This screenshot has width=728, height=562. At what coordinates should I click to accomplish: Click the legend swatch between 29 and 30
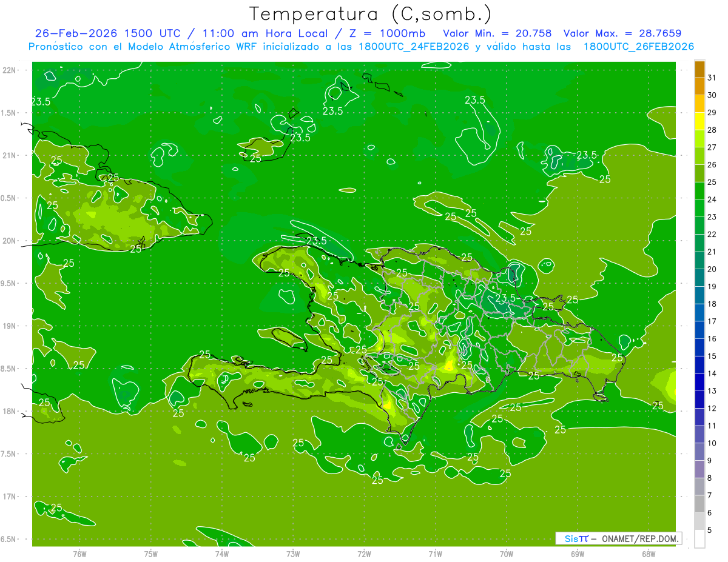[699, 104]
